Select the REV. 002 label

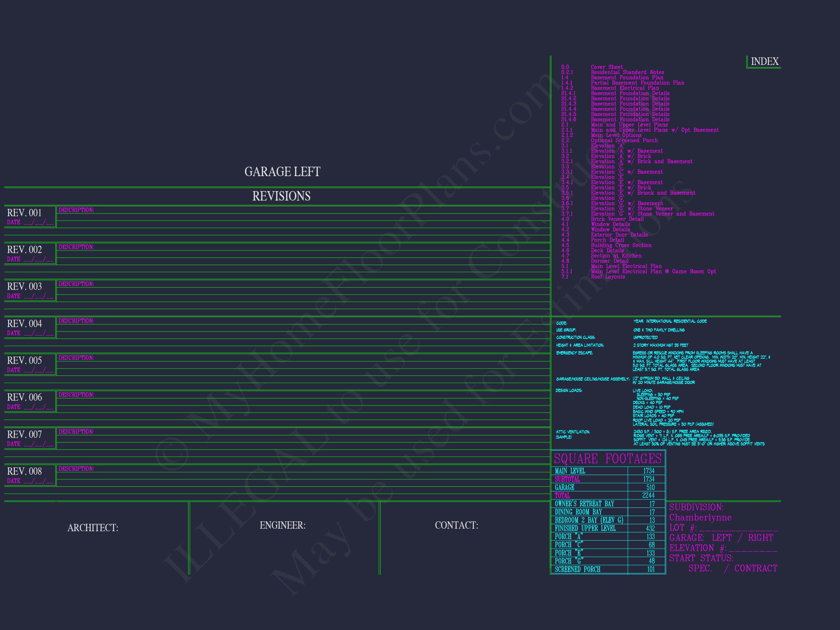pos(24,249)
